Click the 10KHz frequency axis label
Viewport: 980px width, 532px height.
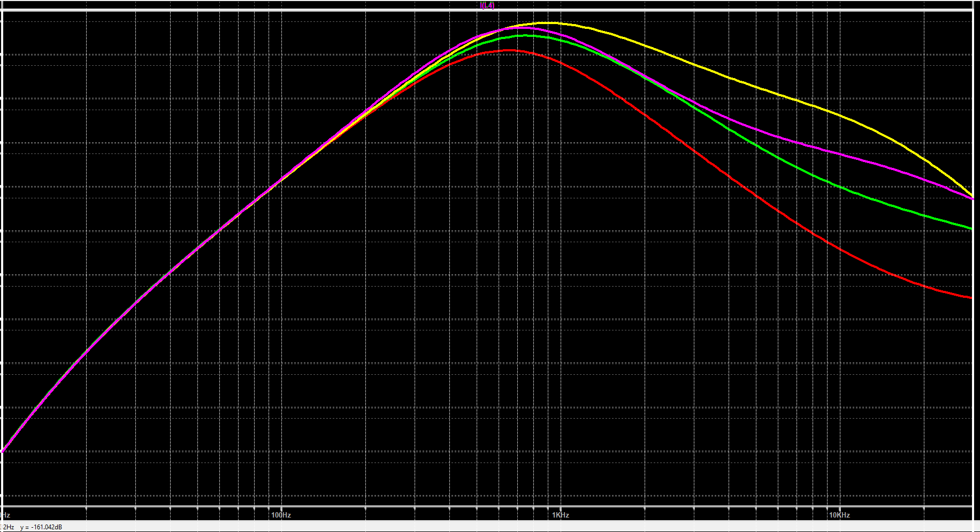(x=839, y=515)
